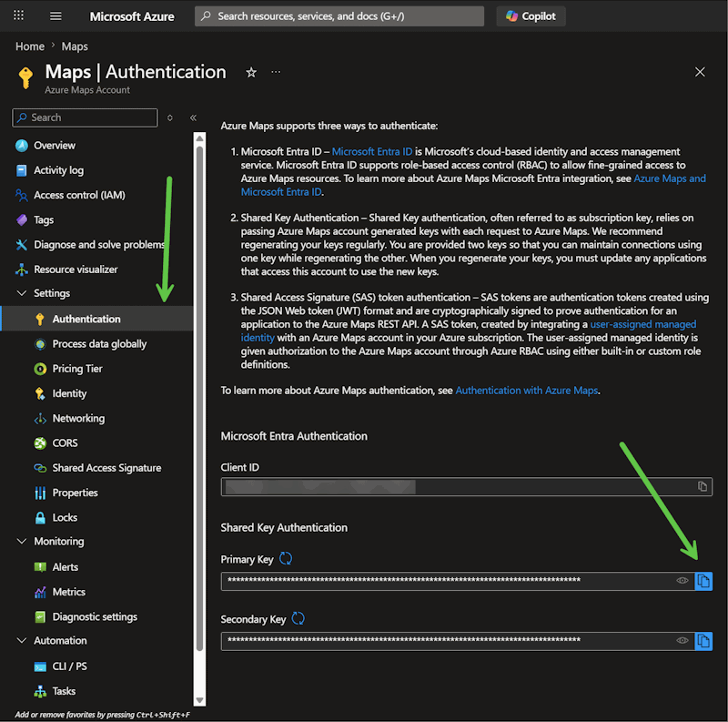Viewport: 728px width, 722px height.
Task: Click the Client ID field
Action: pos(466,487)
